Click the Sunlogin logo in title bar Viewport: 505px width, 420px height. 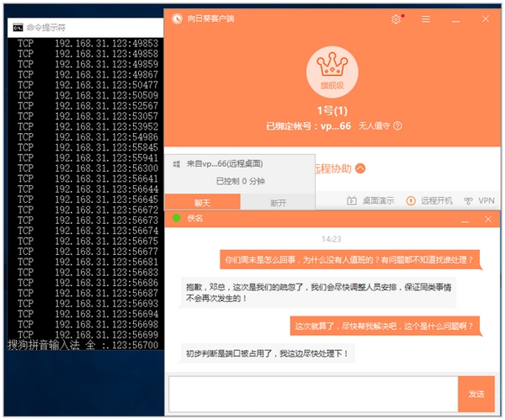click(177, 19)
